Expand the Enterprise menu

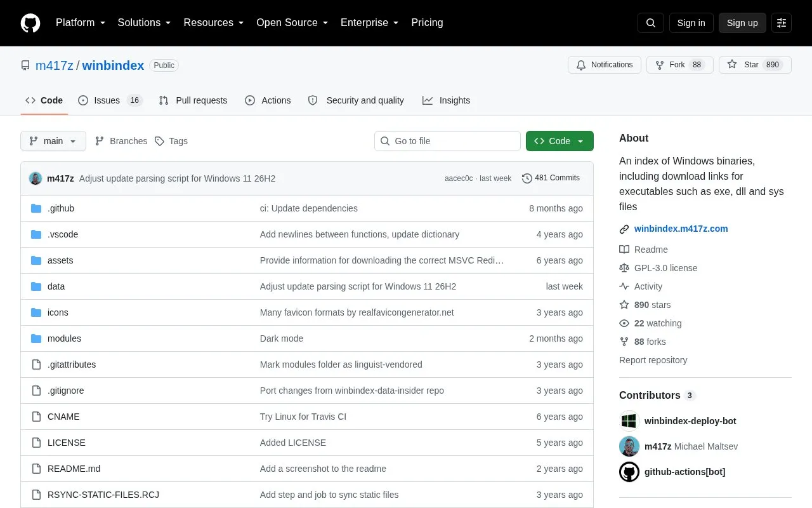370,23
